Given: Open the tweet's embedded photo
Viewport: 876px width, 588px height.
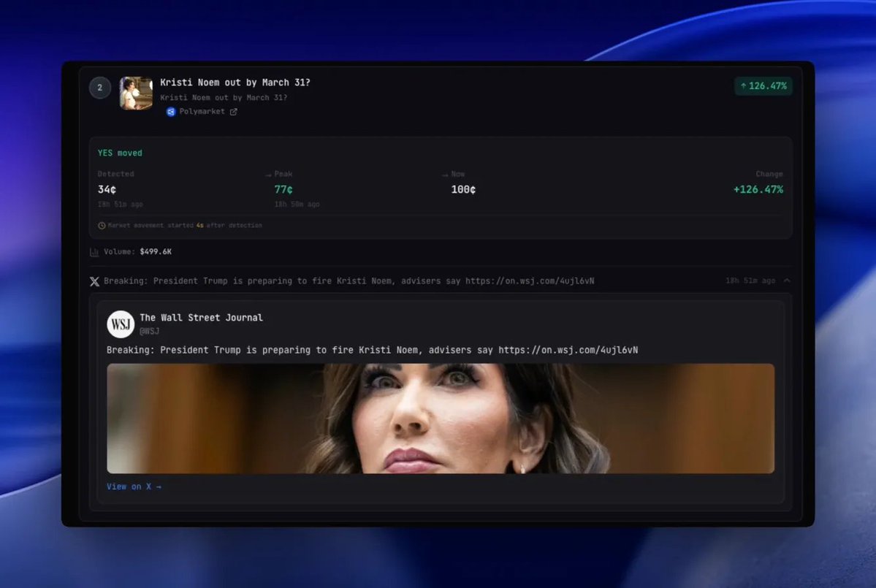Looking at the screenshot, I should (x=441, y=419).
